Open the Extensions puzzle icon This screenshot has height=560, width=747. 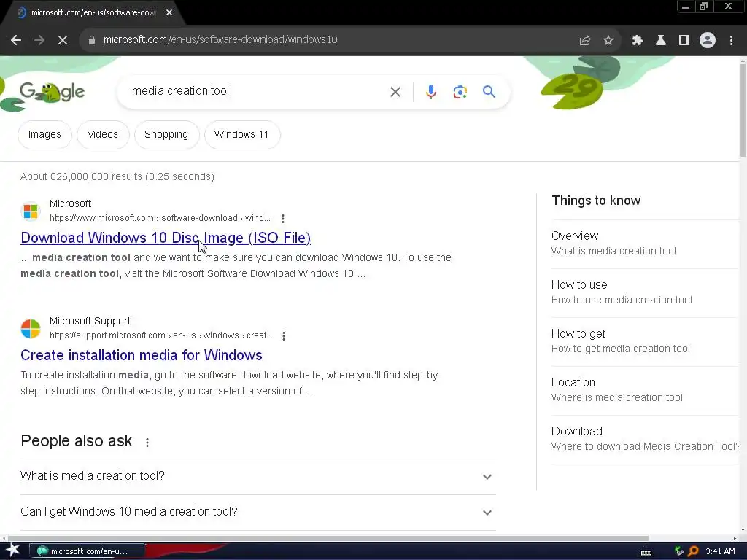coord(637,41)
